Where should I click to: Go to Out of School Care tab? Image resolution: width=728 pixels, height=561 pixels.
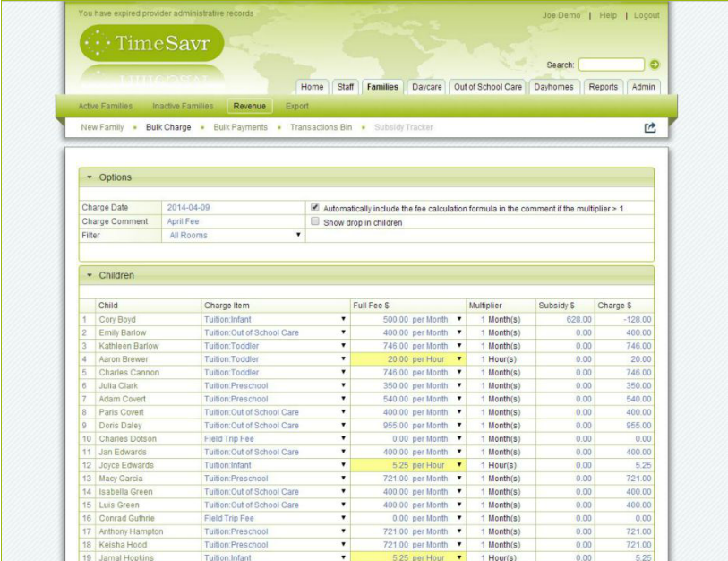(487, 87)
